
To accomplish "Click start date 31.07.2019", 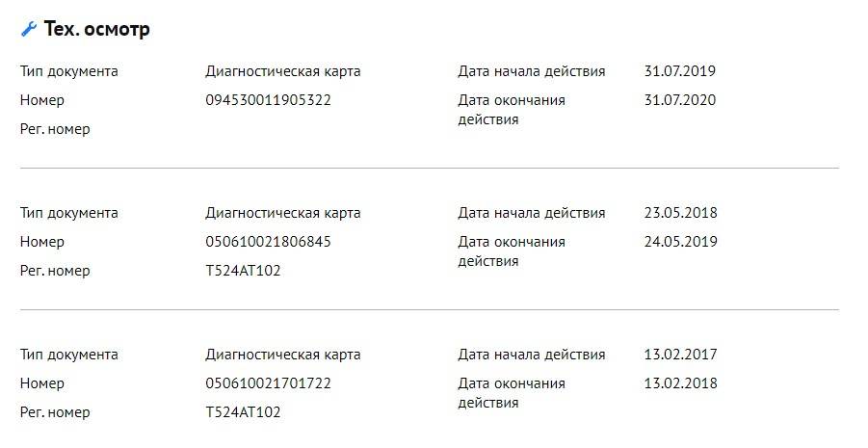I will [680, 71].
